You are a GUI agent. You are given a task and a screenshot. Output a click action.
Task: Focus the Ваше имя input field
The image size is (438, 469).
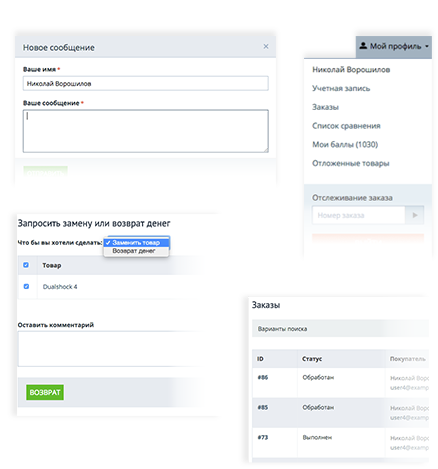(146, 83)
